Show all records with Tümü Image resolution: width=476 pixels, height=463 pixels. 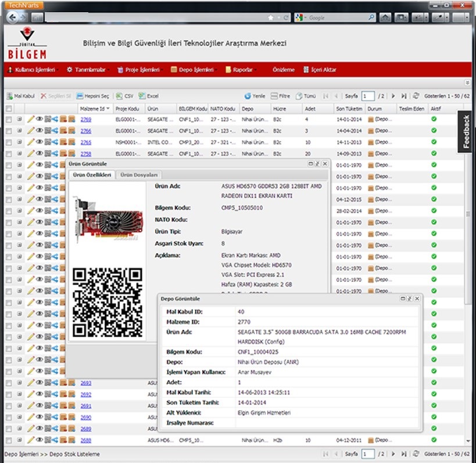point(306,96)
